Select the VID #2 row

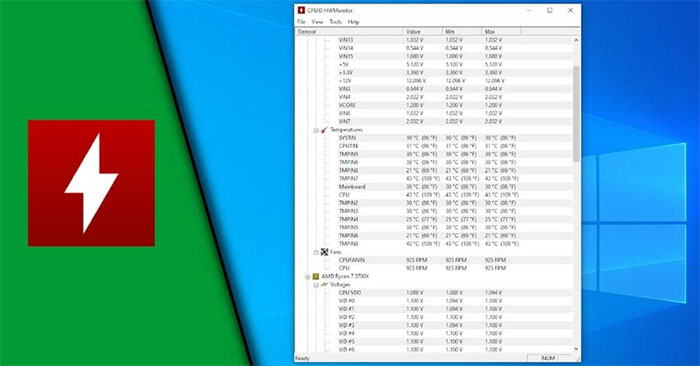coord(434,317)
